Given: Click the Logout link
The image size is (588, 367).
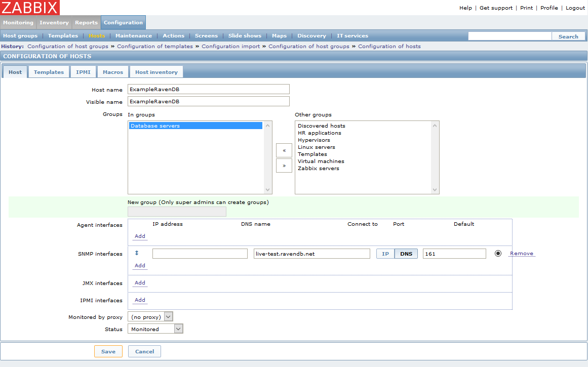Looking at the screenshot, I should pos(575,8).
